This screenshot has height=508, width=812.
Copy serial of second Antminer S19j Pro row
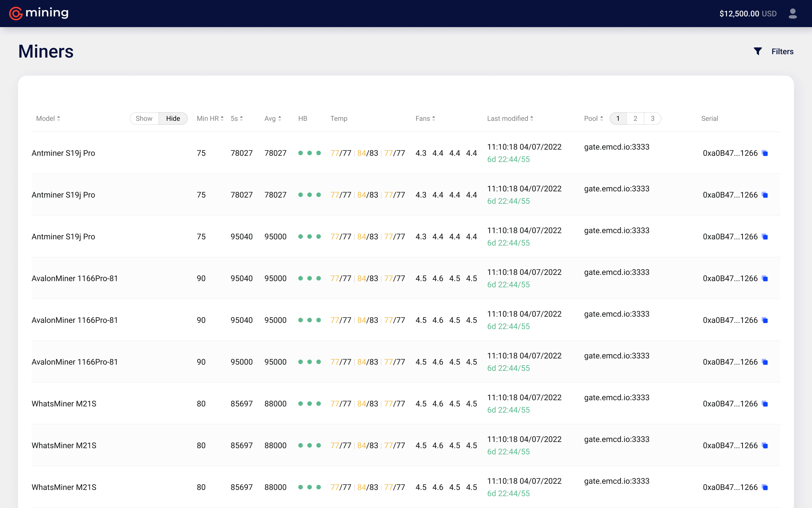(x=765, y=195)
